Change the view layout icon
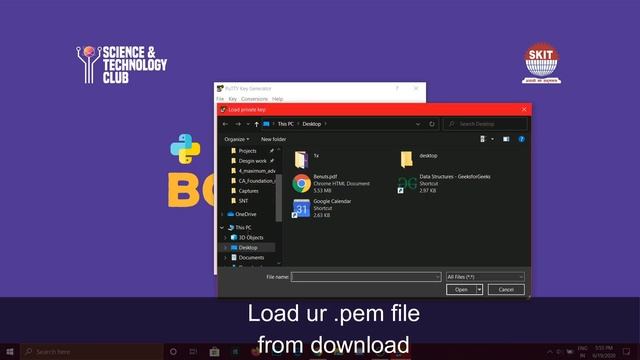640x360 pixels. [483, 139]
